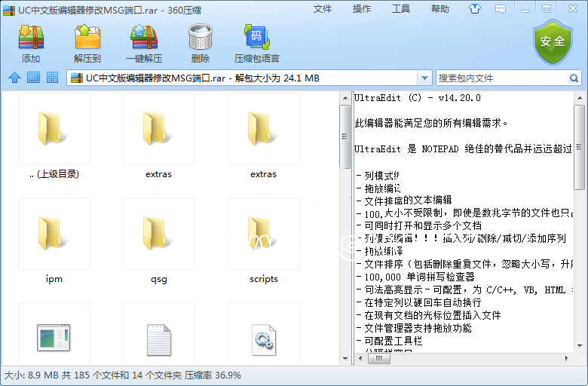Click preview horizontal scroll-right arrow
The width and height of the screenshot is (588, 386).
point(566,359)
